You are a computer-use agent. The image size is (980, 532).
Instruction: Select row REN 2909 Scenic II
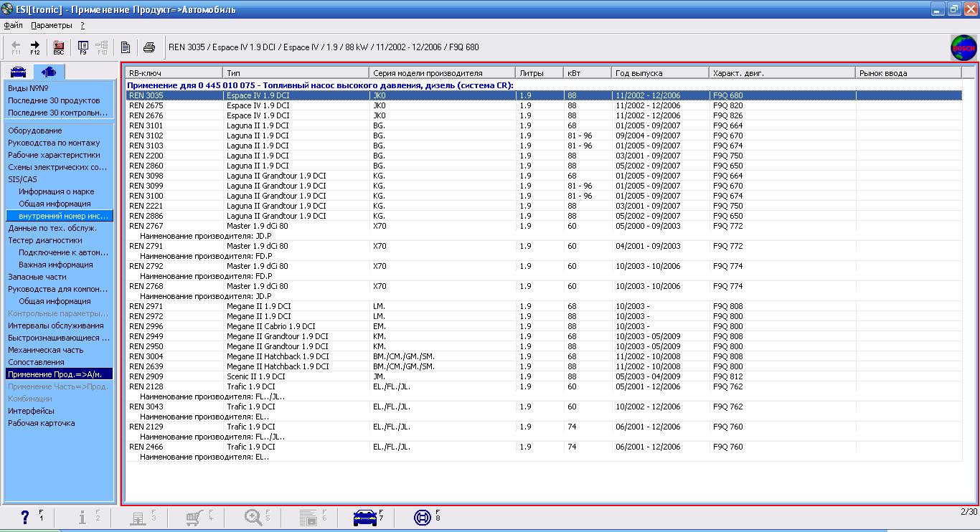point(544,376)
